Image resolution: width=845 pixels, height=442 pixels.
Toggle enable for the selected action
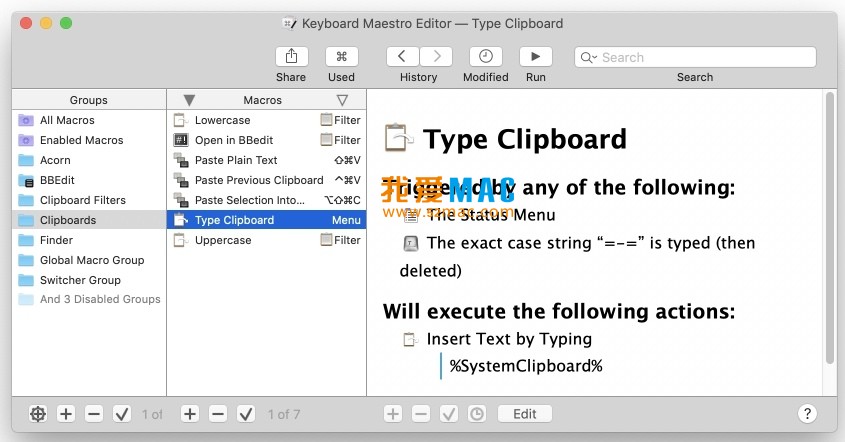pos(449,414)
